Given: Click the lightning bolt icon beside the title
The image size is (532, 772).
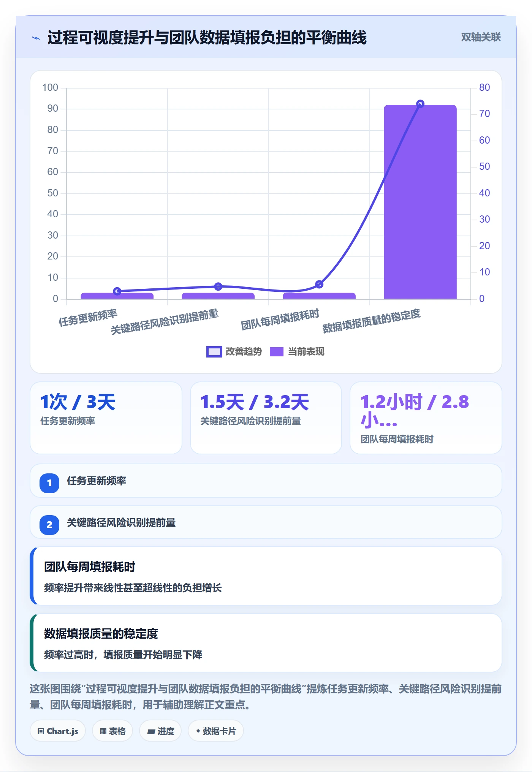Looking at the screenshot, I should click(36, 38).
